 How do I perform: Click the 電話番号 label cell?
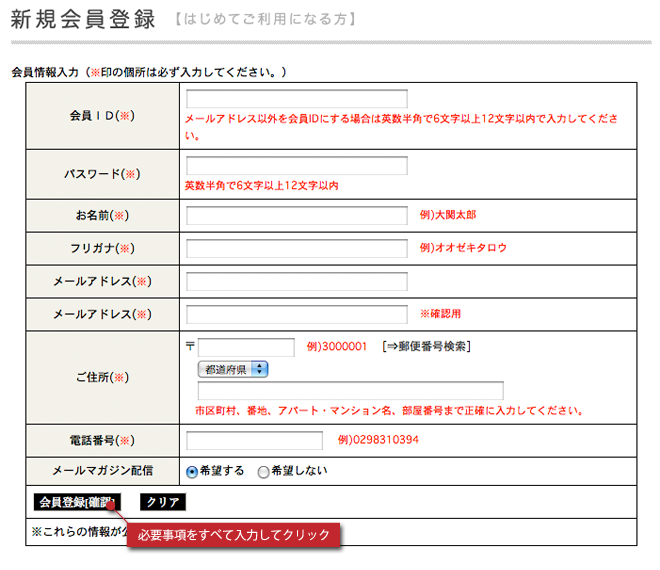point(103,441)
